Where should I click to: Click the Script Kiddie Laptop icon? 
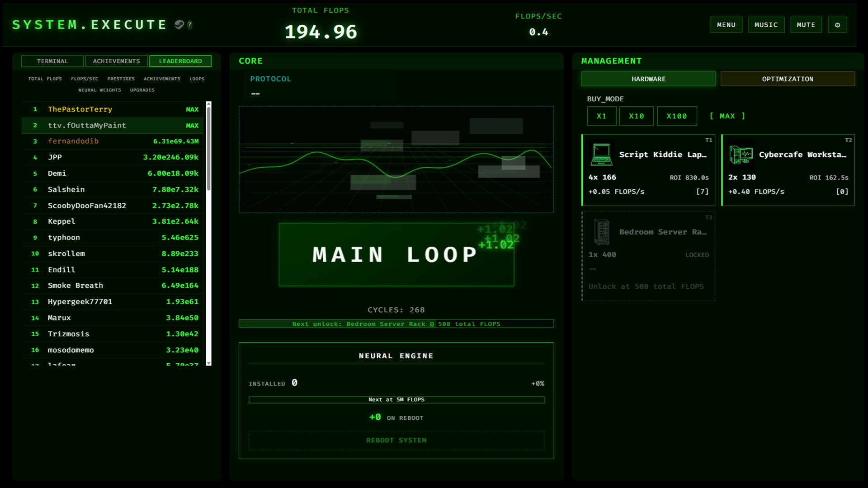pos(601,154)
